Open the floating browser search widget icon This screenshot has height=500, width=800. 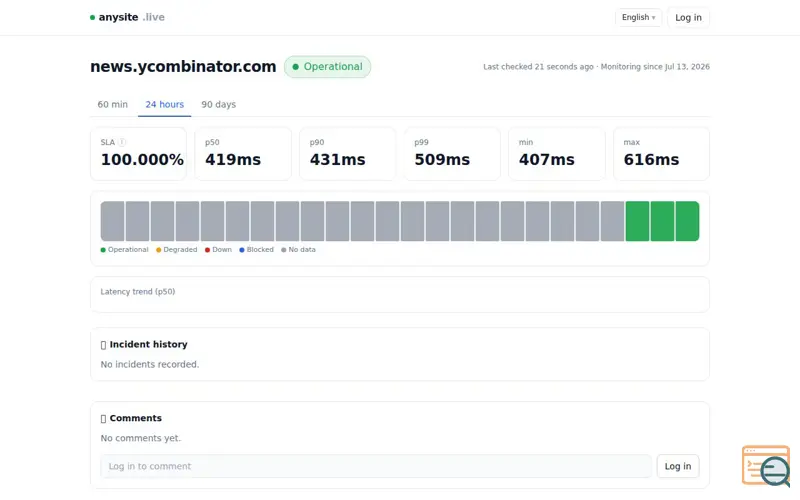coord(766,466)
